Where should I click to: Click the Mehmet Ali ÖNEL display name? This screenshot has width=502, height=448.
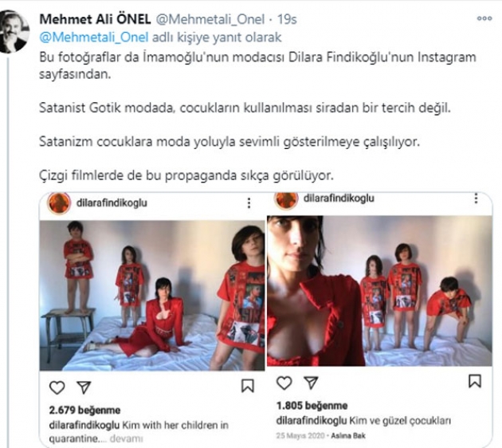(95, 19)
